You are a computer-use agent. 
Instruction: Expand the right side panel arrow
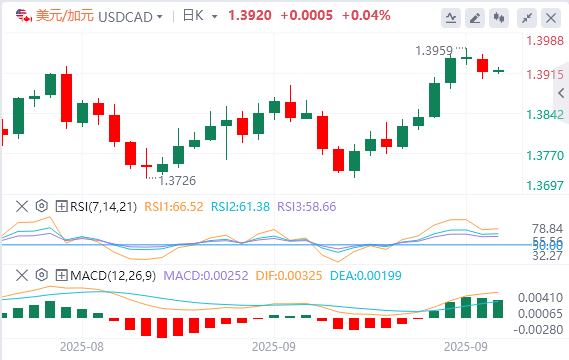point(561,93)
